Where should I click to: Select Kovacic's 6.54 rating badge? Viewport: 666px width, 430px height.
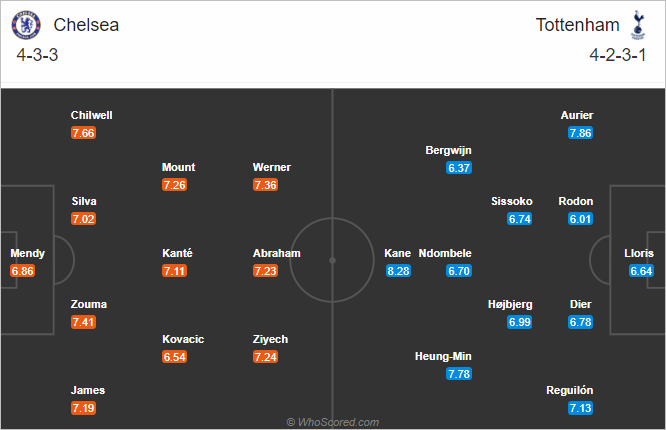tap(174, 357)
